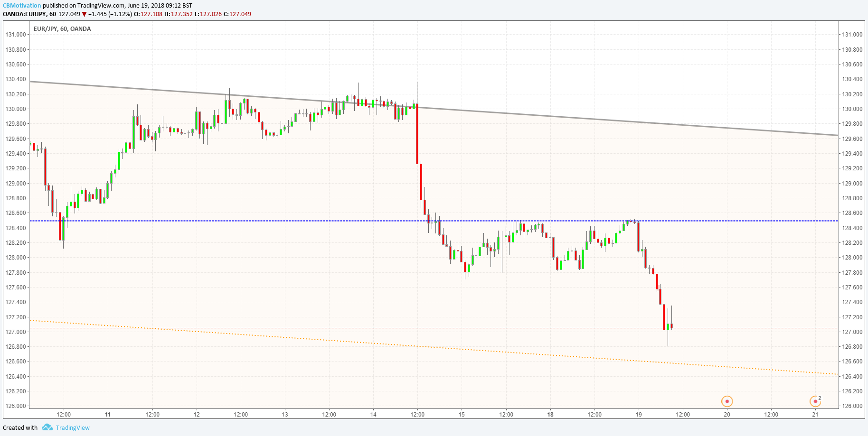Open the economic event marker near date 20

[727, 401]
